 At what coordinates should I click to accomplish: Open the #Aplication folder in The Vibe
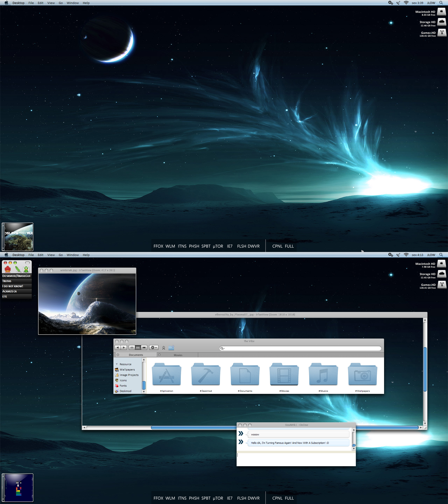[167, 374]
